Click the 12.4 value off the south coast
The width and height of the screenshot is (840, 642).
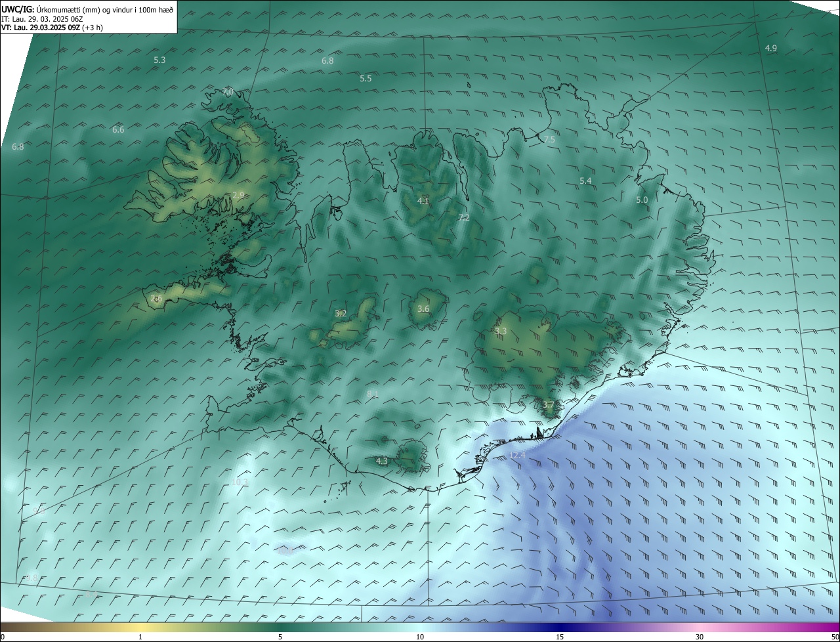(518, 455)
